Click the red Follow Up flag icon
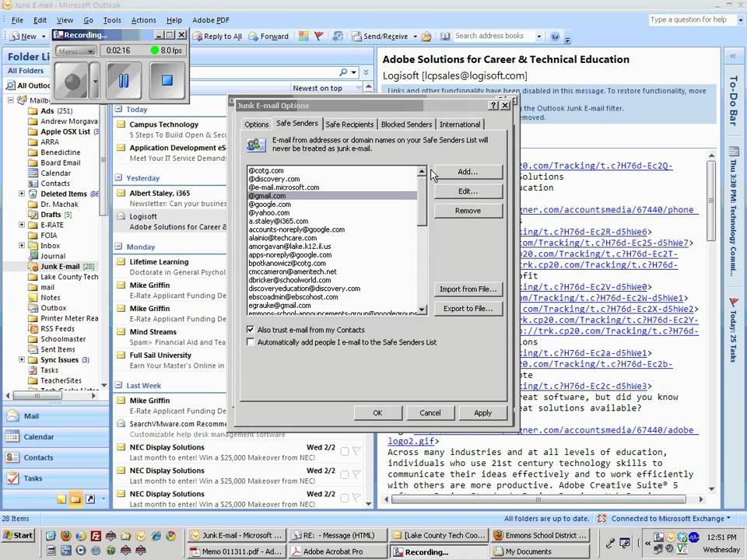The image size is (747, 560). pyautogui.click(x=319, y=37)
